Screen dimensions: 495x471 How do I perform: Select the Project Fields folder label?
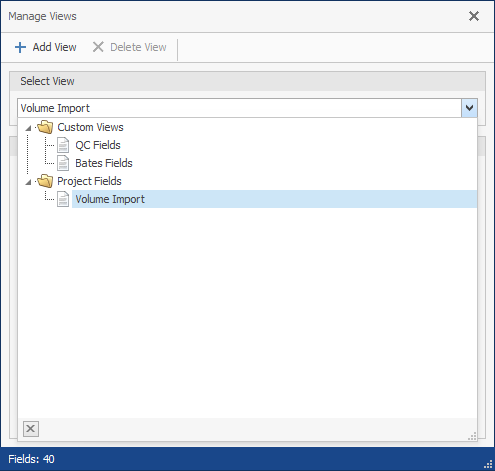click(x=89, y=181)
